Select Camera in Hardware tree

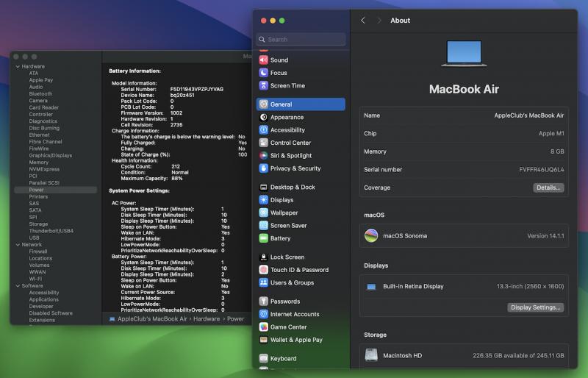click(x=38, y=101)
